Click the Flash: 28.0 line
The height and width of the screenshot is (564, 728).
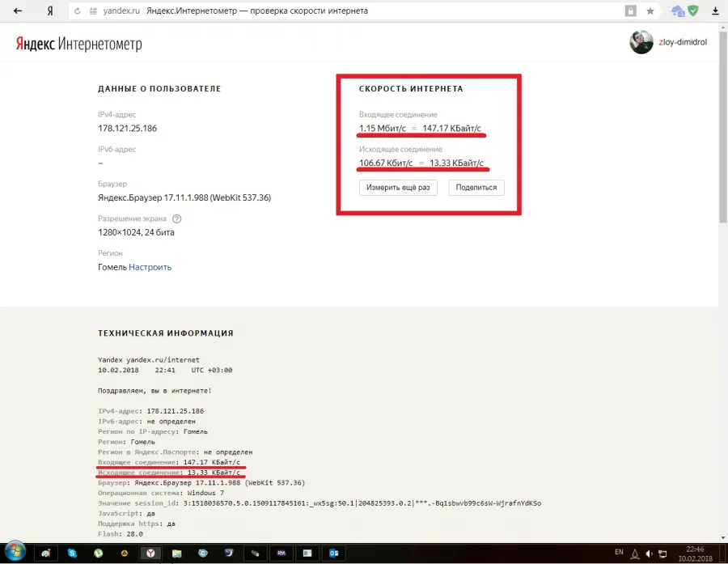click(121, 534)
